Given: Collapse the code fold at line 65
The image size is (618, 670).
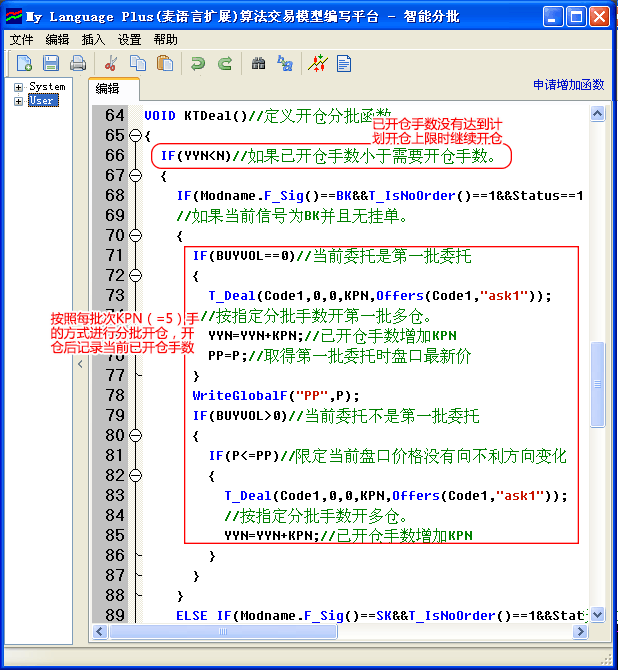Looking at the screenshot, I should click(135, 135).
